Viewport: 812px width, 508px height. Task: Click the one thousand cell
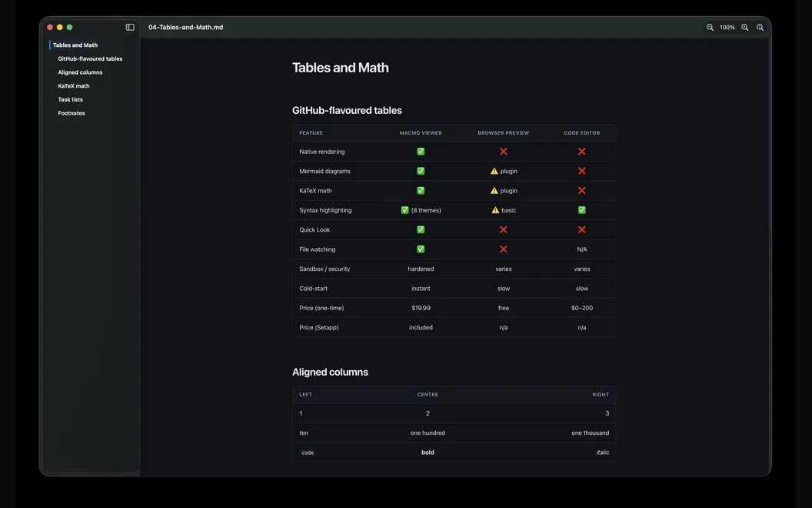pyautogui.click(x=590, y=433)
